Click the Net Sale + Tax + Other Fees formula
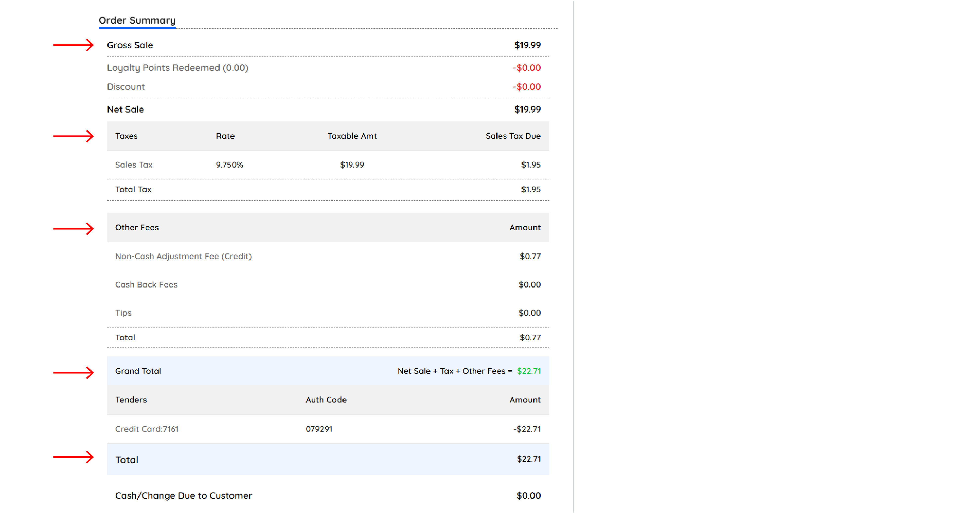980x519 pixels. (455, 371)
